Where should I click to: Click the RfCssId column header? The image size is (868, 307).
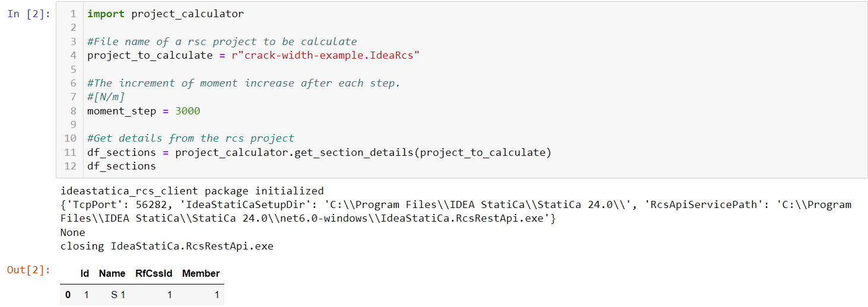(154, 273)
